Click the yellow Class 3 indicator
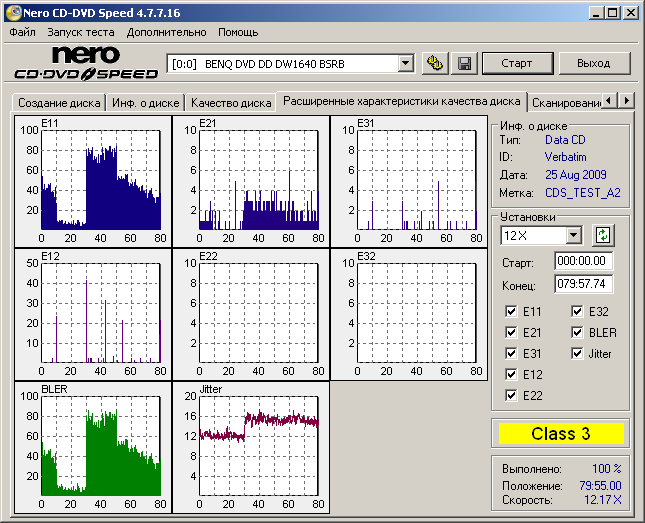The image size is (645, 523). (x=560, y=434)
